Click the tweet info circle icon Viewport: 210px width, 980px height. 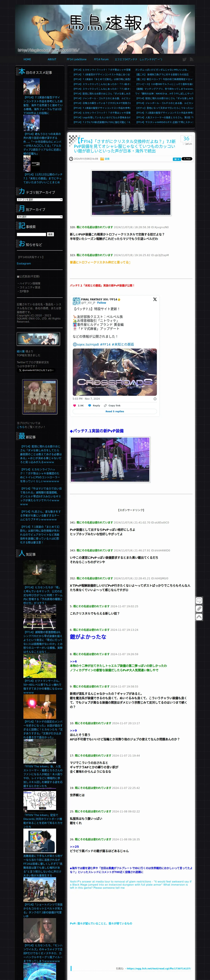[155, 399]
